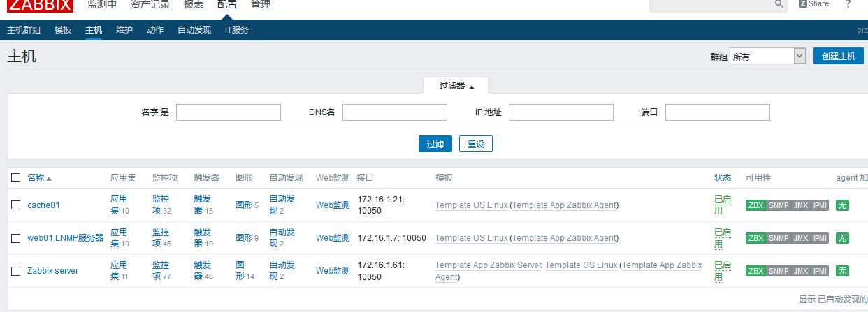Focus the IP 地址 filter field
The height and width of the screenshot is (312, 868).
point(561,112)
